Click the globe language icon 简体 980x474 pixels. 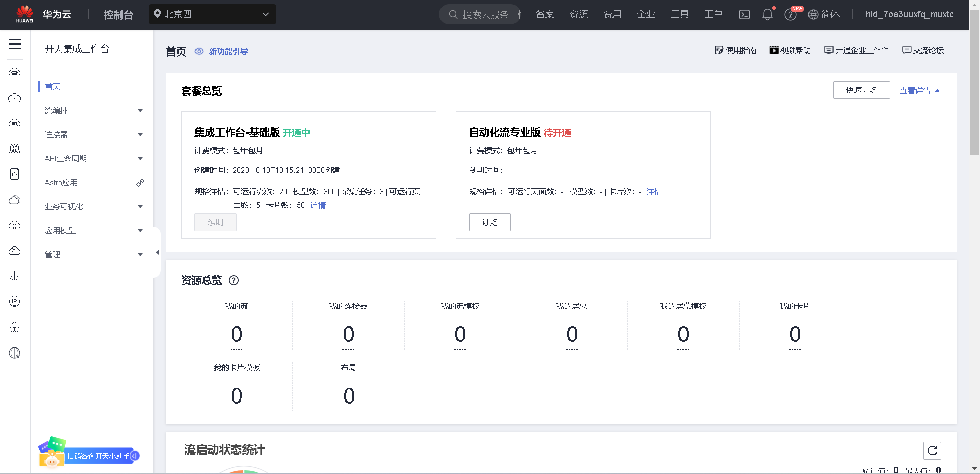click(824, 14)
